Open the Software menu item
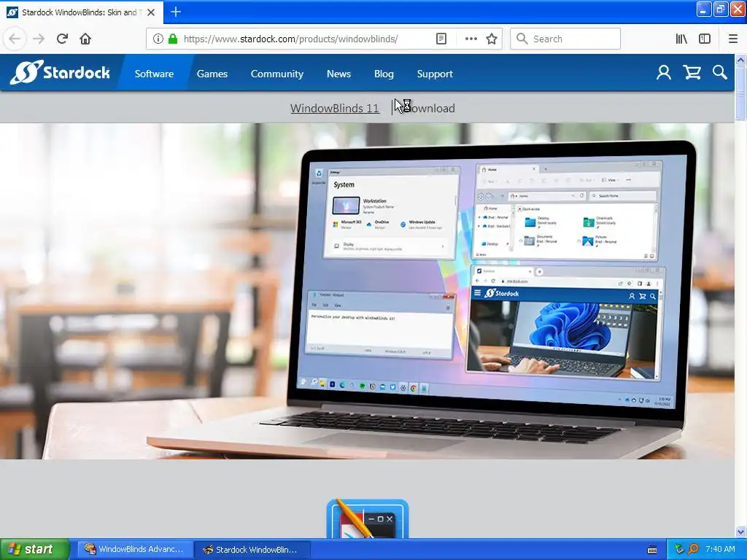747x560 pixels. click(x=154, y=74)
